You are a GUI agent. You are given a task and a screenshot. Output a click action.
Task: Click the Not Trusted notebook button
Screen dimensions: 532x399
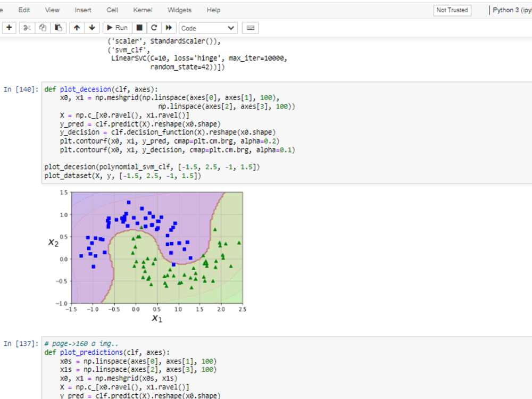click(452, 10)
